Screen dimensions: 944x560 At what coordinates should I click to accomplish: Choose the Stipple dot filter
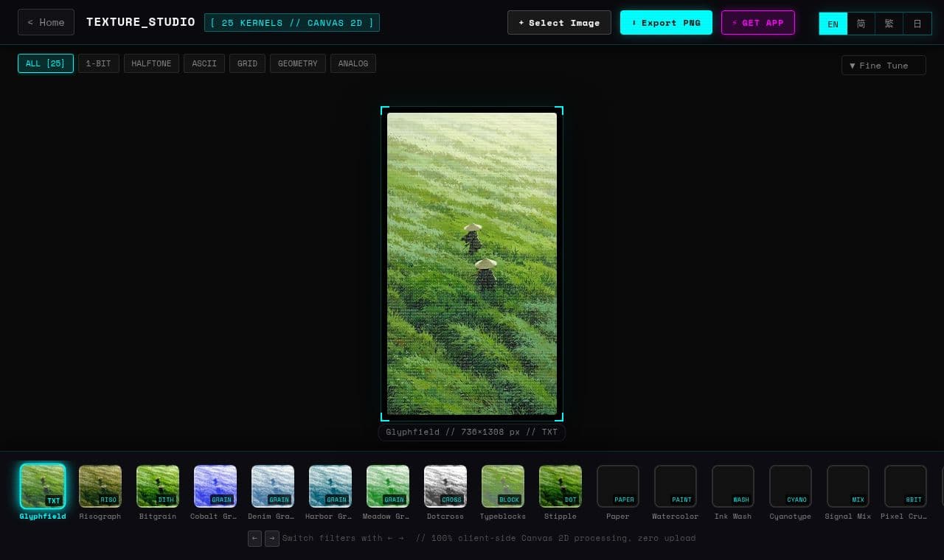tap(560, 486)
